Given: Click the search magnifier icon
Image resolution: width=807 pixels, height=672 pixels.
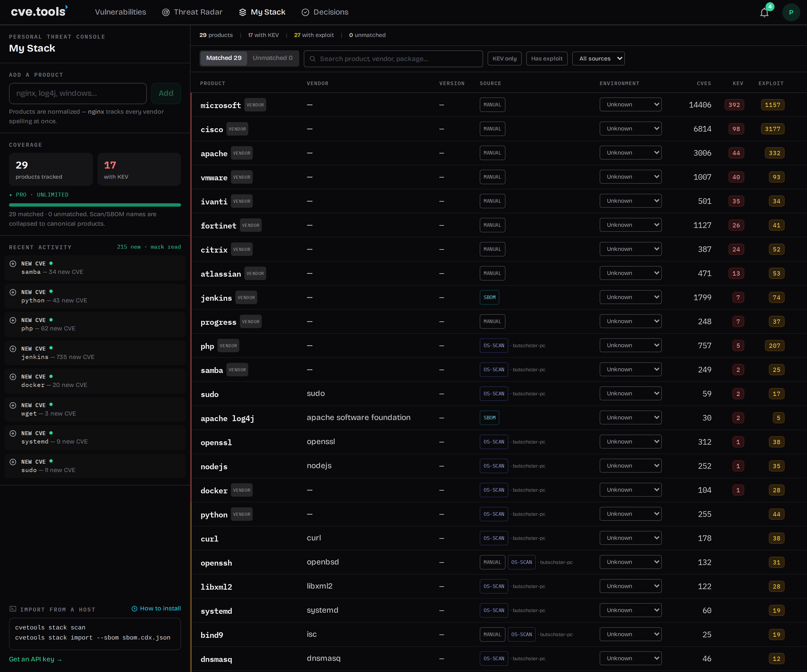Looking at the screenshot, I should coord(312,59).
